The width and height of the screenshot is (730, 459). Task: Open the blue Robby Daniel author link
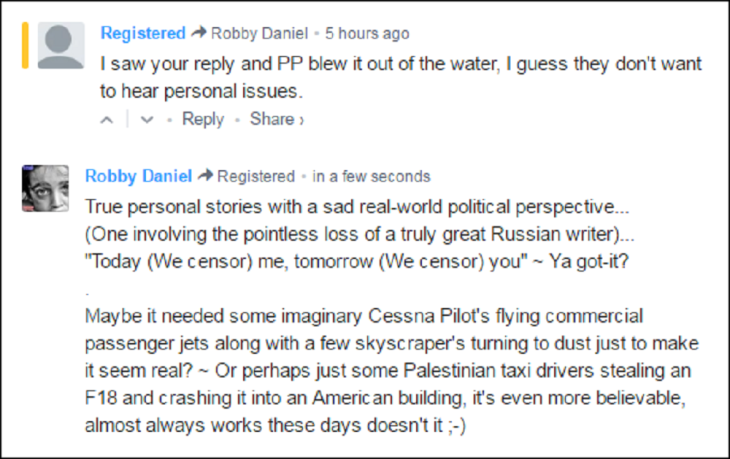click(x=138, y=176)
